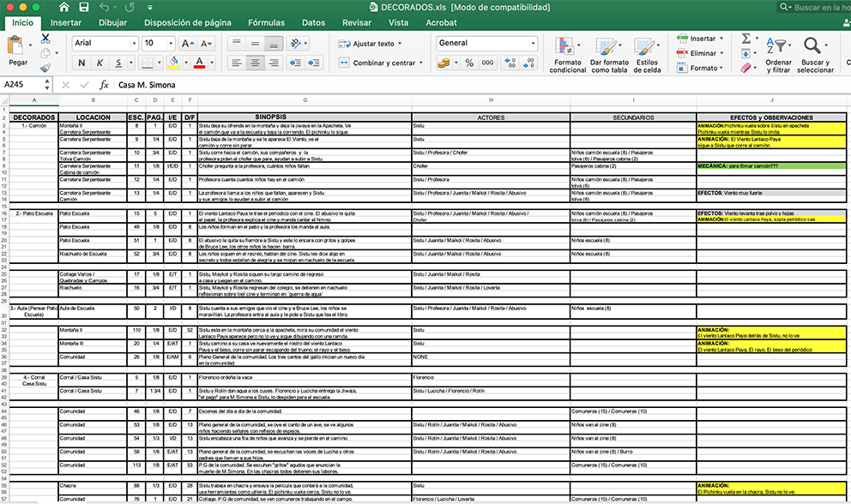Toggle center text alignment
Image resolution: width=851 pixels, height=504 pixels.
[x=255, y=63]
